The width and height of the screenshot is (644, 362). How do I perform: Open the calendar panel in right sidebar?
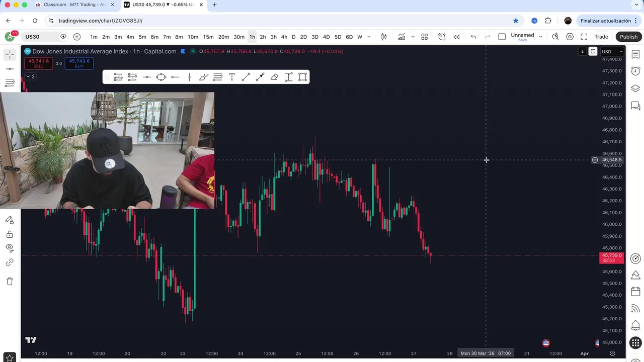tap(635, 292)
